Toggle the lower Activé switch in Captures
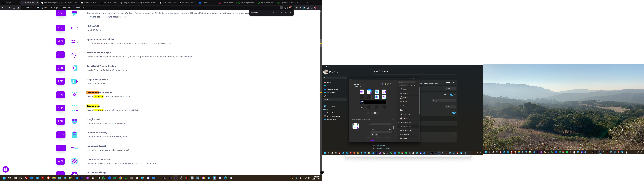Image resolution: width=644 pixels, height=181 pixels. click(x=454, y=113)
